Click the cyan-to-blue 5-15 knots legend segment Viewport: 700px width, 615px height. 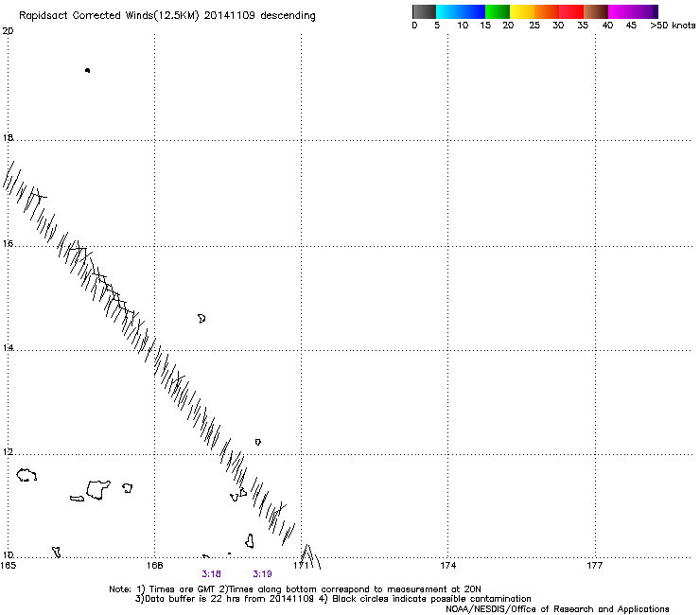461,11
